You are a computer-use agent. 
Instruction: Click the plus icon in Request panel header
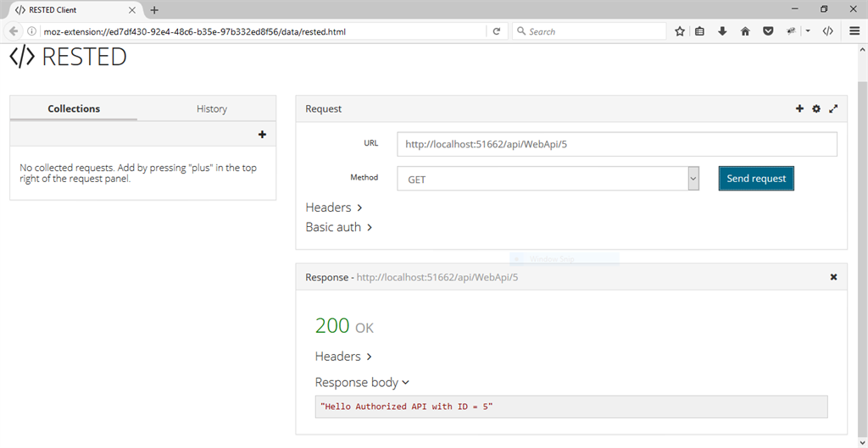tap(799, 108)
